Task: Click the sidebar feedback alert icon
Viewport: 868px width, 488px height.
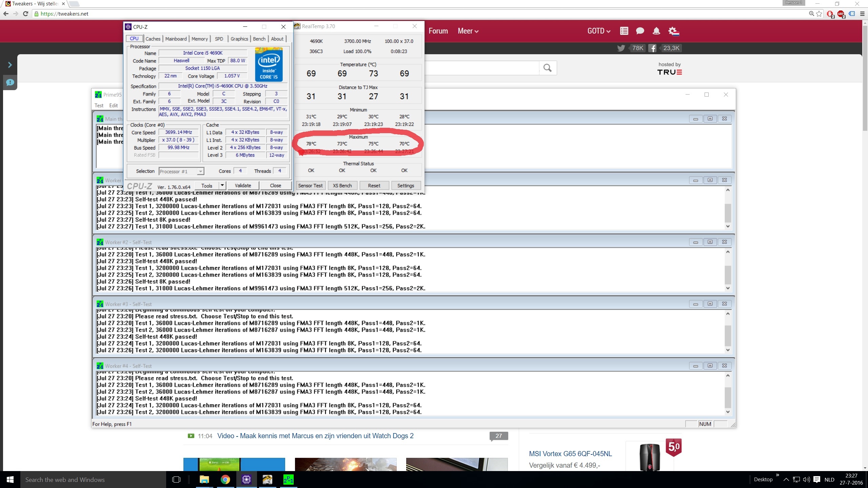Action: tap(10, 82)
